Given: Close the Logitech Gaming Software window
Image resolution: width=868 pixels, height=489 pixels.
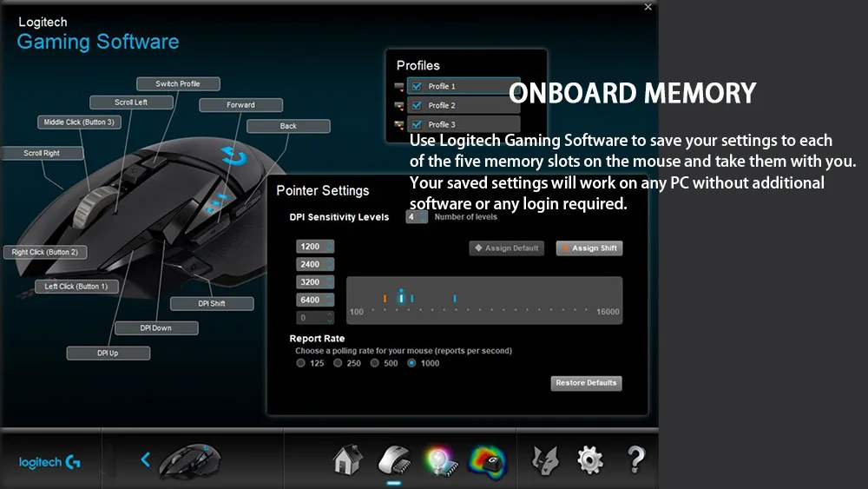Looking at the screenshot, I should [648, 7].
